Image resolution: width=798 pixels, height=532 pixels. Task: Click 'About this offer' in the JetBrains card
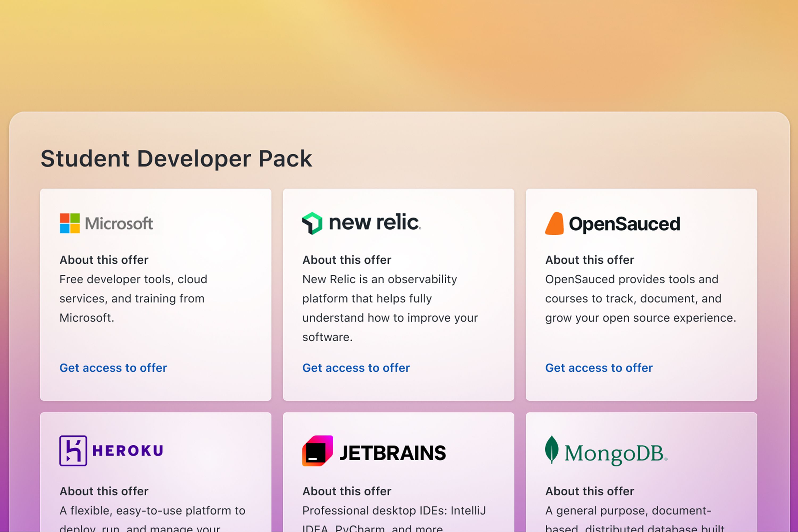347,491
